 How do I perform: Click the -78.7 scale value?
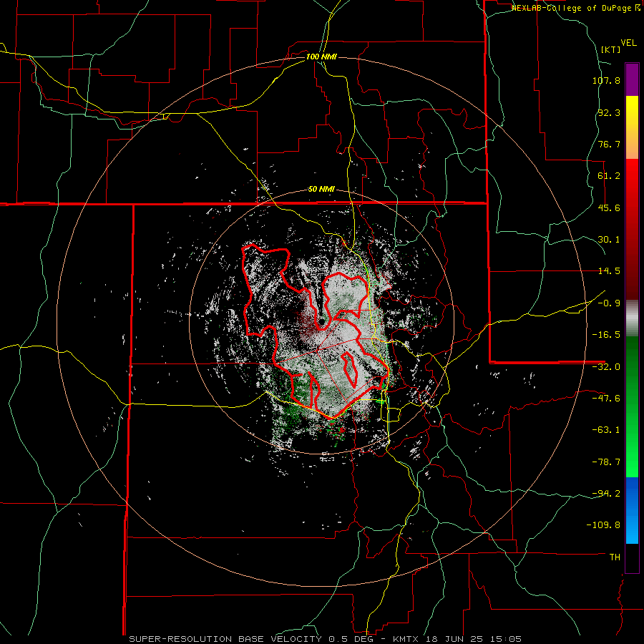(x=606, y=462)
